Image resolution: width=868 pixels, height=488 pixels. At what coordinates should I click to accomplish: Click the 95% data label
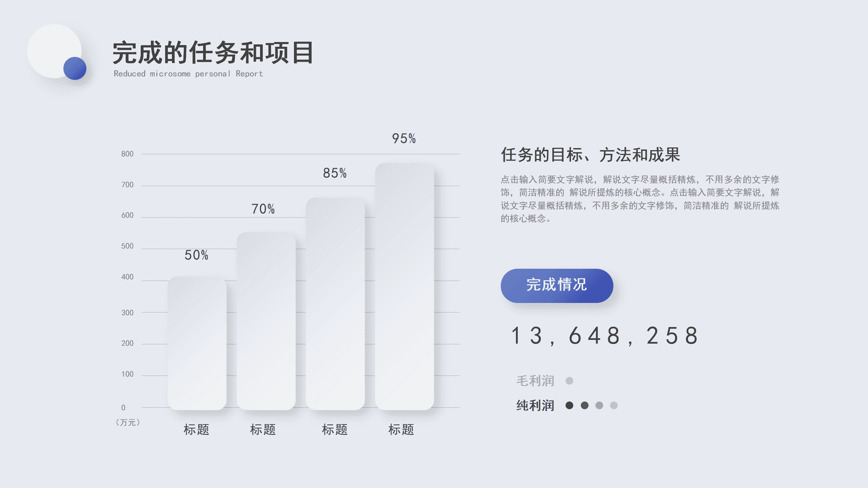click(x=404, y=138)
